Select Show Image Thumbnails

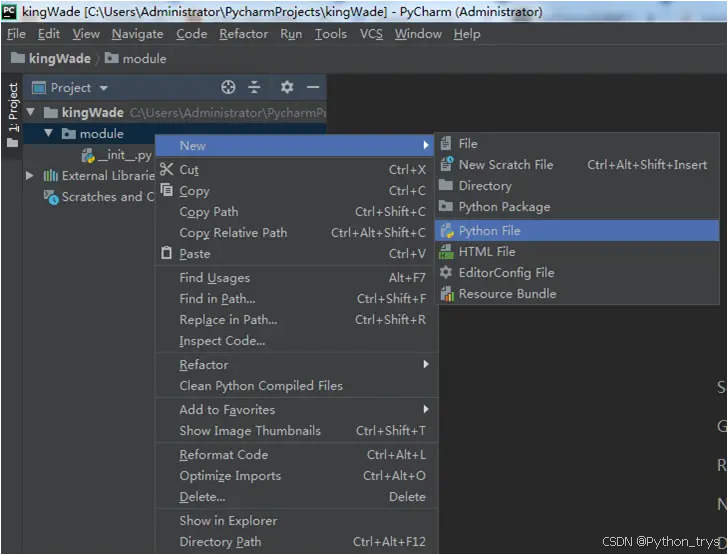(296, 431)
